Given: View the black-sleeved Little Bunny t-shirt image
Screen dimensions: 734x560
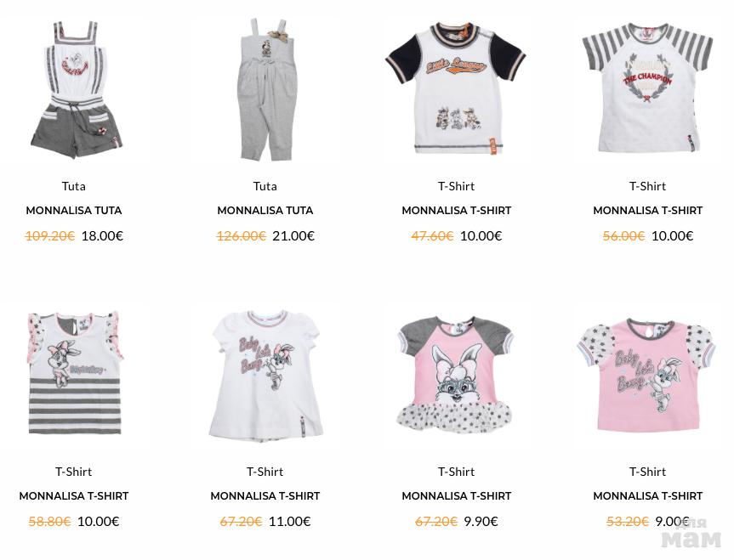Looking at the screenshot, I should pyautogui.click(x=456, y=88).
